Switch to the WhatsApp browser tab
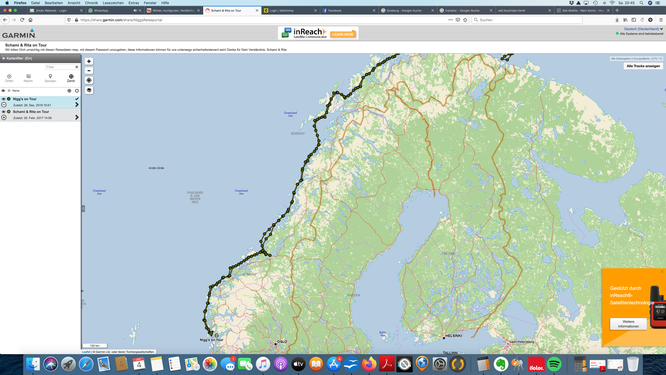Image resolution: width=666 pixels, height=375 pixels. (x=113, y=10)
